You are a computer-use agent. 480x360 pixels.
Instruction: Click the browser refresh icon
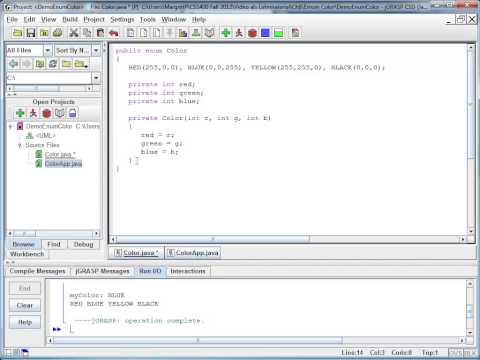pos(53,63)
